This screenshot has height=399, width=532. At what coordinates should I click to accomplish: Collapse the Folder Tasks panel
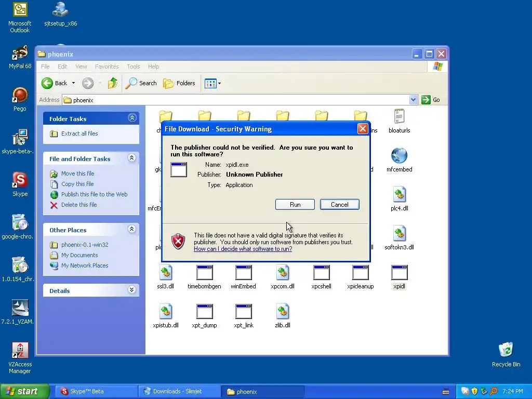(x=132, y=118)
